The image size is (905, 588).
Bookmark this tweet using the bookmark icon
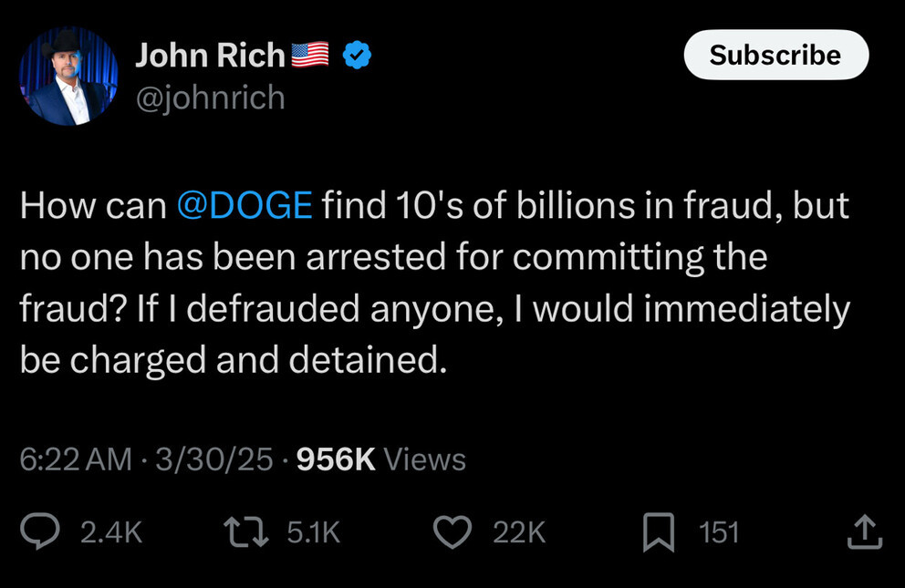(x=657, y=533)
